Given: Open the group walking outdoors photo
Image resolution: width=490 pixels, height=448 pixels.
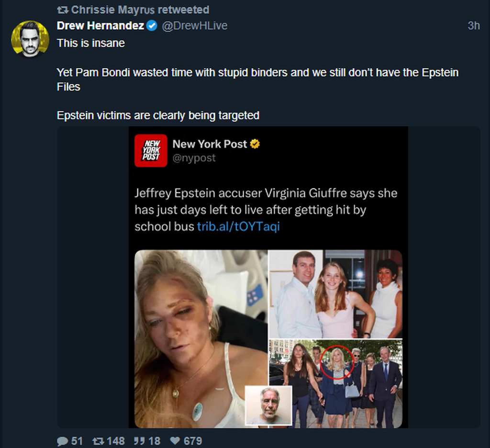Looking at the screenshot, I should click(335, 383).
